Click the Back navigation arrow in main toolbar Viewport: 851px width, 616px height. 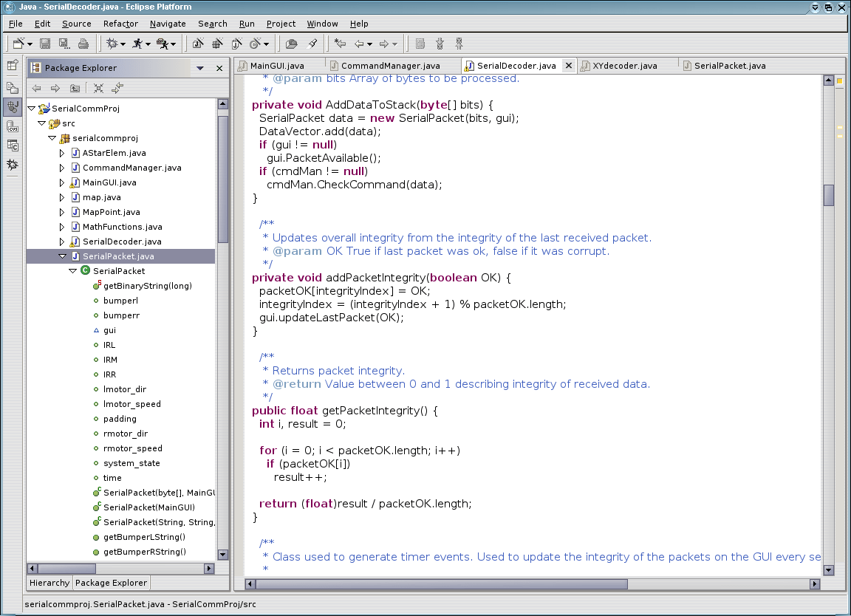[359, 44]
